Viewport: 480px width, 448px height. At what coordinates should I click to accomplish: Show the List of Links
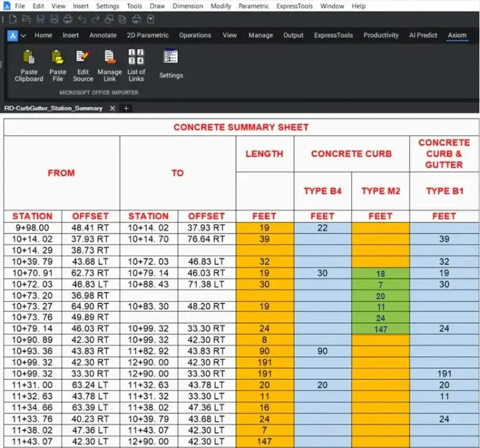pos(136,57)
